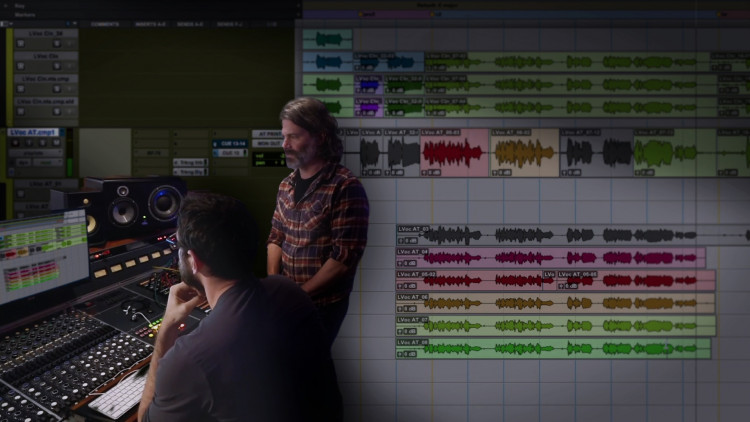Click the lower Strng send slot

(x=190, y=172)
